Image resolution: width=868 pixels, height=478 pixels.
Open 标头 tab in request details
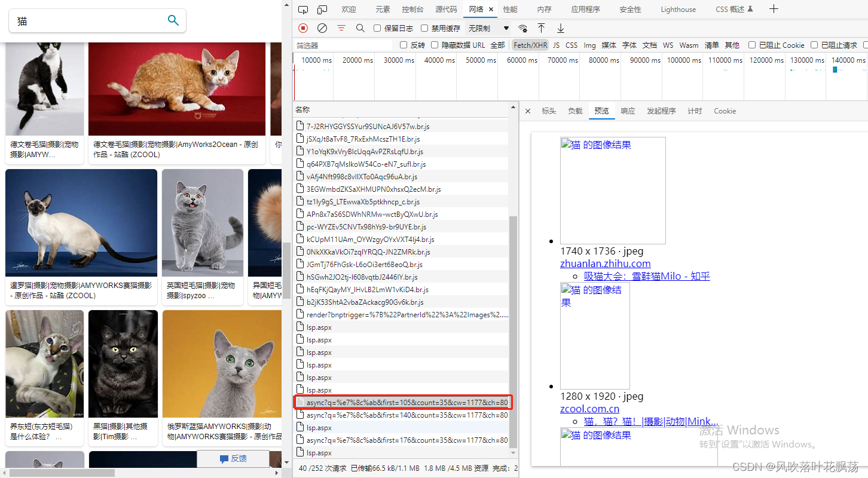[x=549, y=111]
